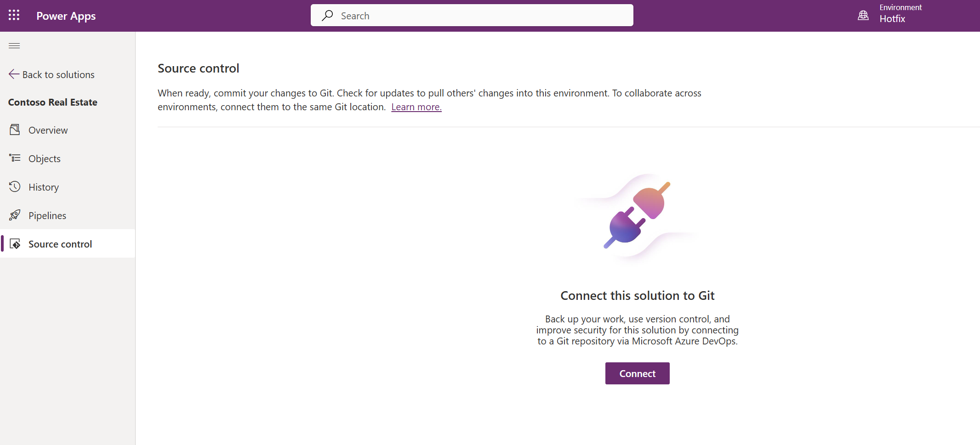Click the Source control icon
The width and height of the screenshot is (980, 445).
click(15, 243)
